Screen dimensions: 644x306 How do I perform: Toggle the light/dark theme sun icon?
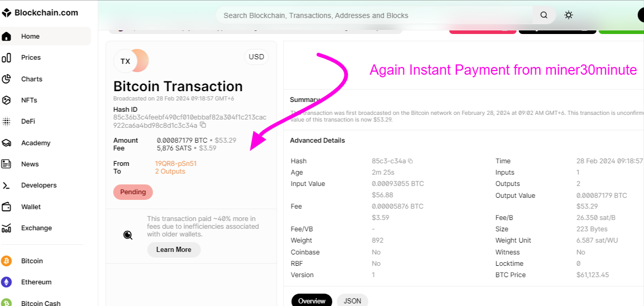coord(569,15)
